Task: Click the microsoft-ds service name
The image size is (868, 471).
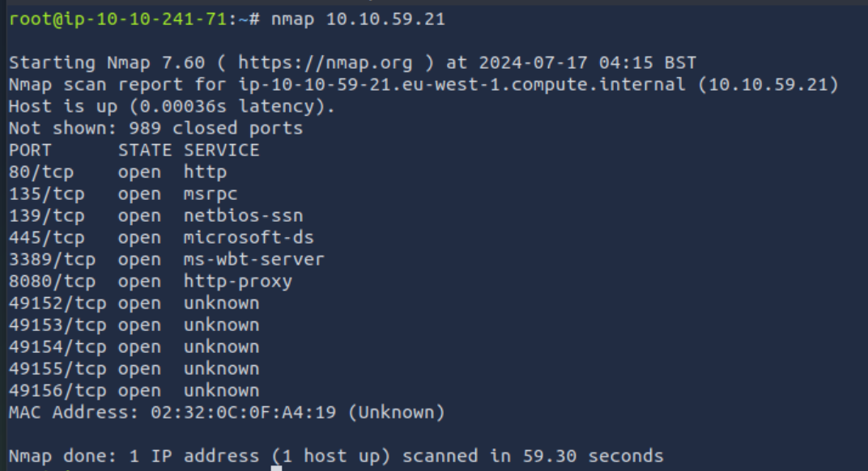Action: coord(249,238)
